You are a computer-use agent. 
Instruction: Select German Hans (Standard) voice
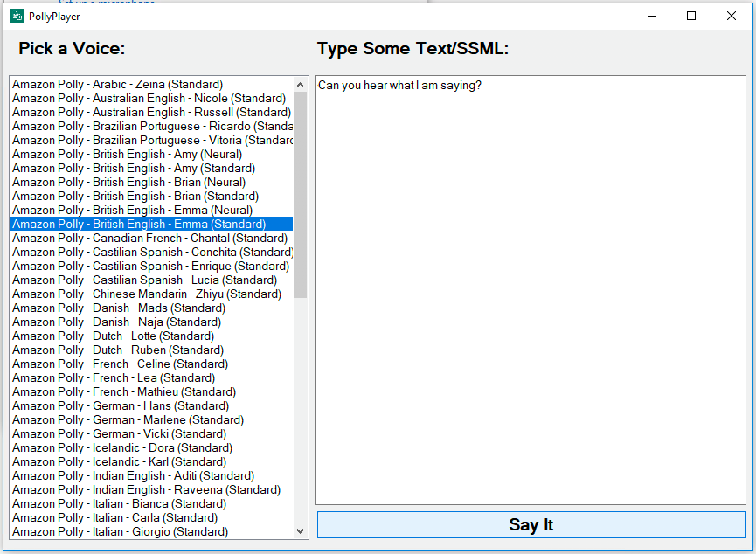(x=121, y=406)
